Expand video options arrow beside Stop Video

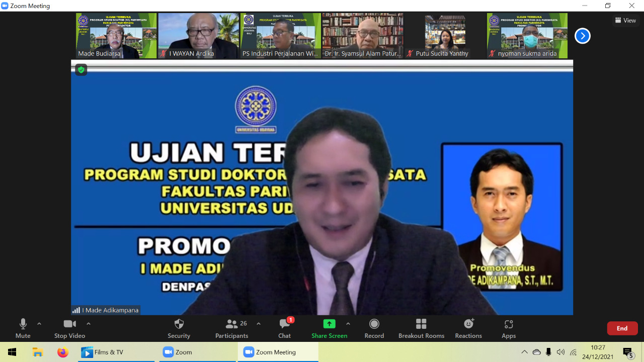[89, 324]
